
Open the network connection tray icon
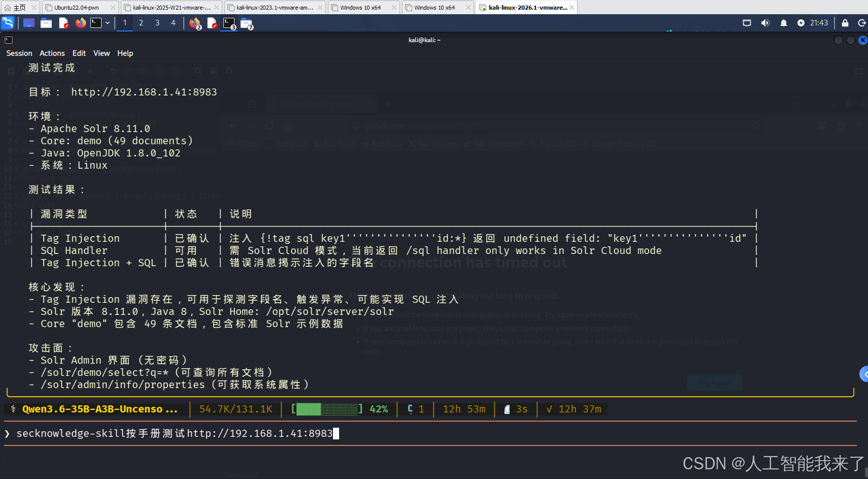pyautogui.click(x=747, y=23)
